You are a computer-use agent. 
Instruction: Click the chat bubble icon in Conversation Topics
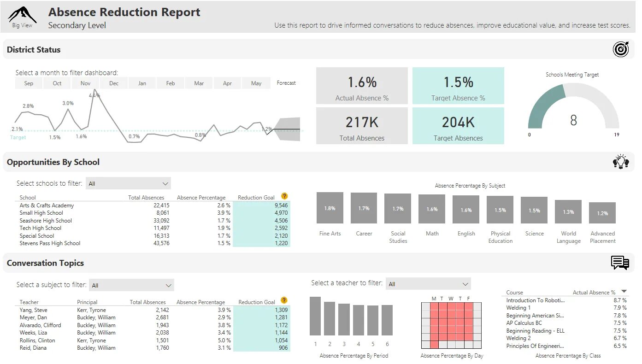click(x=620, y=263)
